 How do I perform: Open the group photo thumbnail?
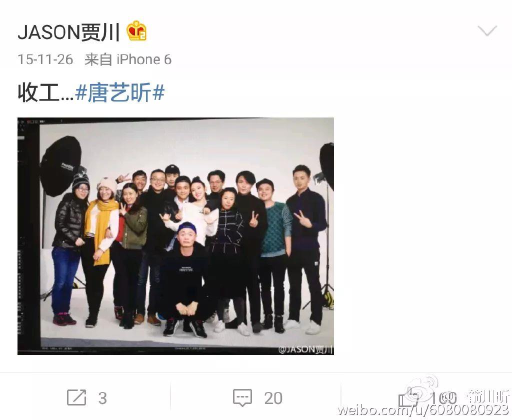(175, 236)
